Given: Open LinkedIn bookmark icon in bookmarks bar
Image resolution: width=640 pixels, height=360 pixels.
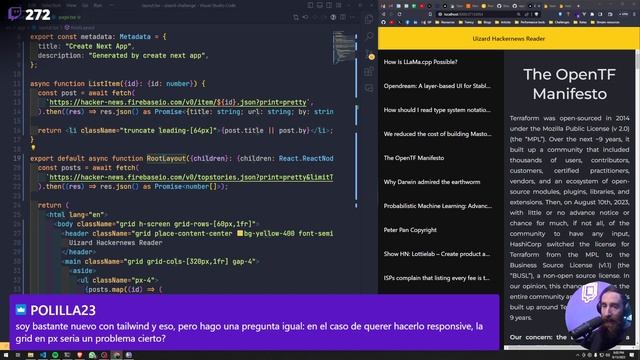Looking at the screenshot, I should coord(416,22).
